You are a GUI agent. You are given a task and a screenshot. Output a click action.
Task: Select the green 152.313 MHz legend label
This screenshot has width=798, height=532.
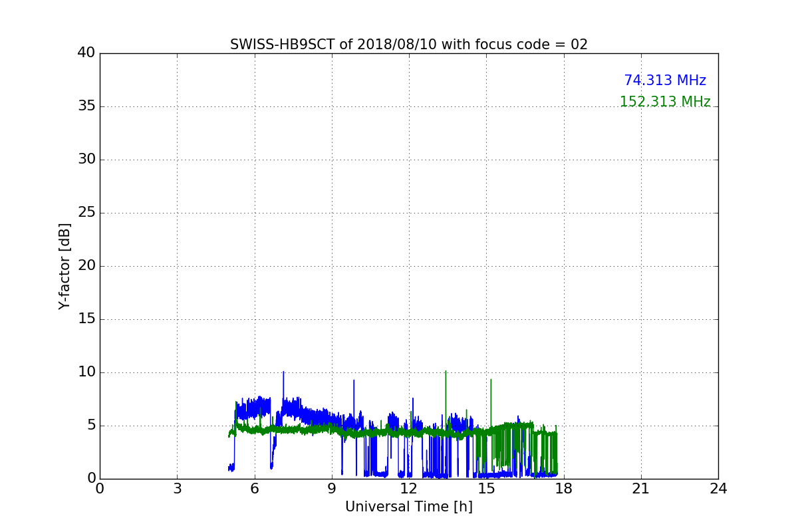click(x=665, y=102)
